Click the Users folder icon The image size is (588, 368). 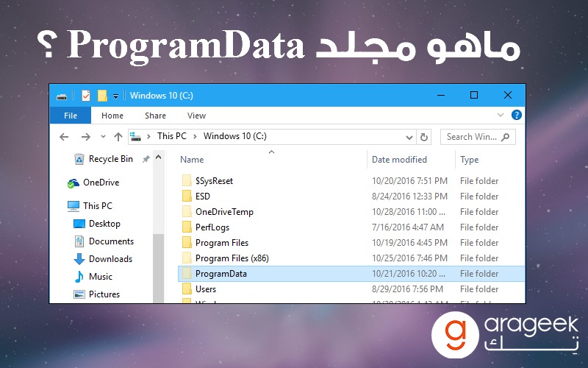click(x=187, y=289)
